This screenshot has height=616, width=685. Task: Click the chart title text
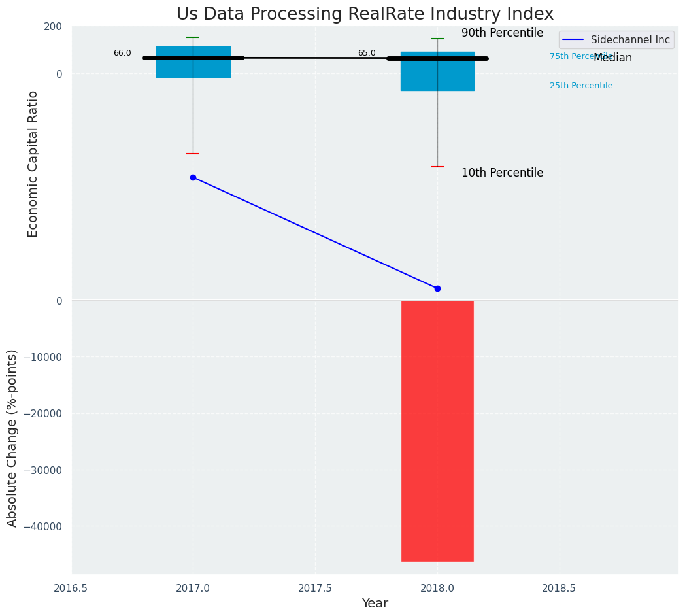(365, 14)
